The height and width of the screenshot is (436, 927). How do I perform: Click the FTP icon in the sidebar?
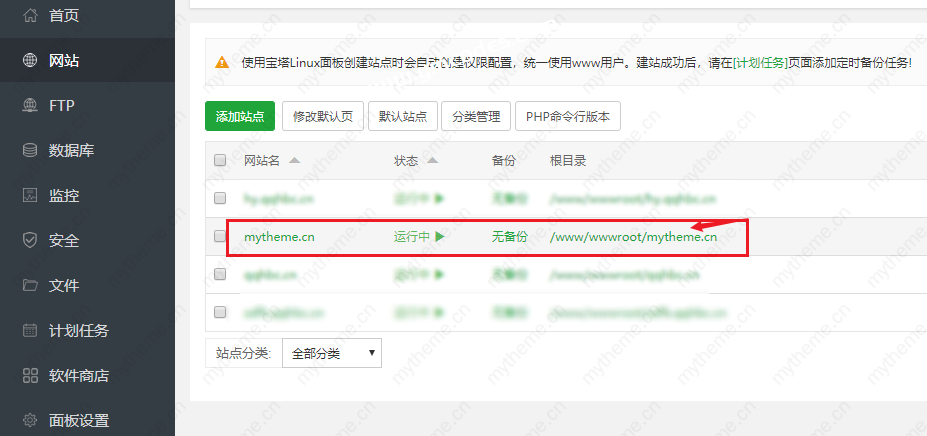click(30, 106)
